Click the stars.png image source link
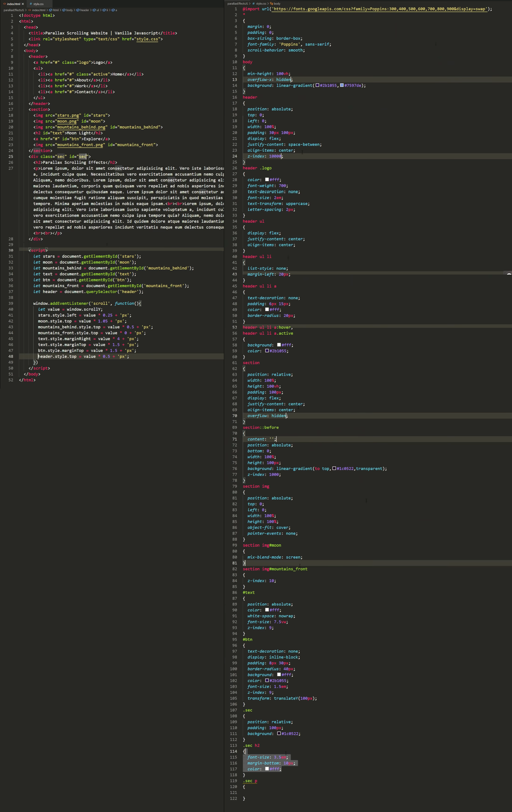The image size is (512, 812). coord(68,115)
